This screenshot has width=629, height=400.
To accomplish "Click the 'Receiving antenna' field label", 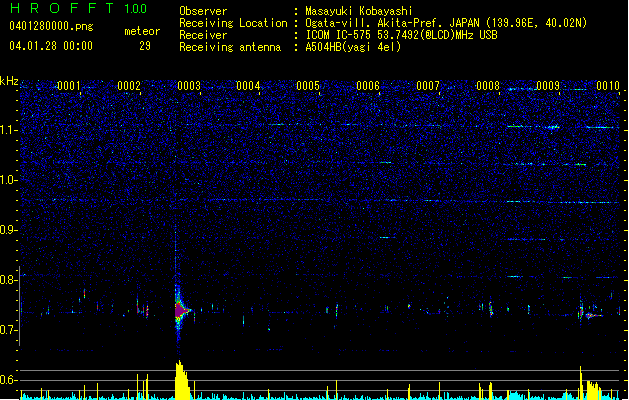I will 230,47.
